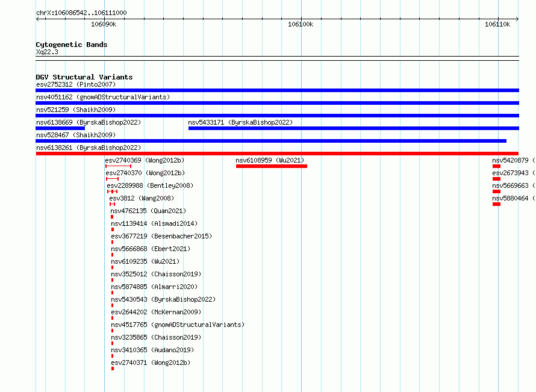Click the nsv4051162 (gnomADStructuralVariants) label

pos(103,97)
